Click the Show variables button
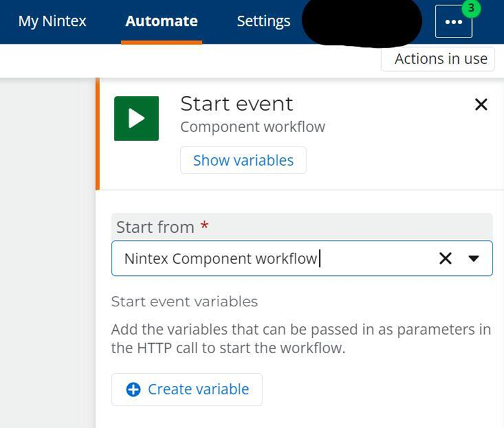The image size is (504, 428). 244,160
